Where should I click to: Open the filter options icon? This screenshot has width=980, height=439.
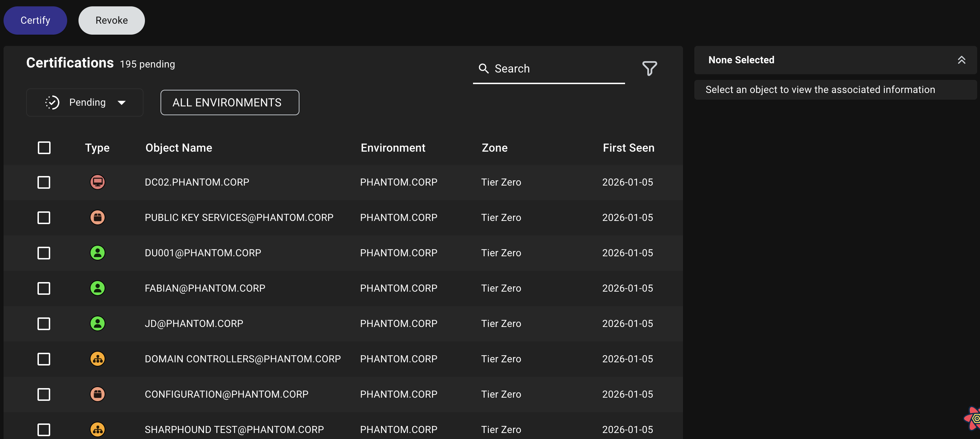click(649, 69)
